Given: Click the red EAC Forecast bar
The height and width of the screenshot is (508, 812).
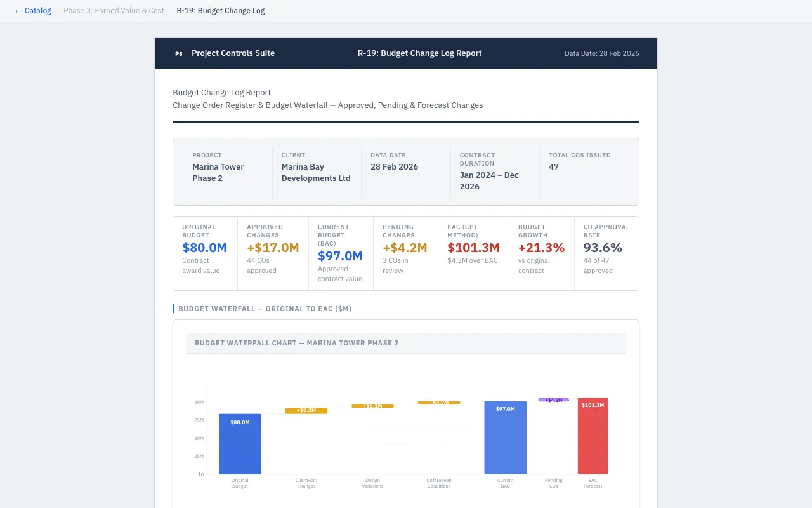Looking at the screenshot, I should pyautogui.click(x=593, y=437).
